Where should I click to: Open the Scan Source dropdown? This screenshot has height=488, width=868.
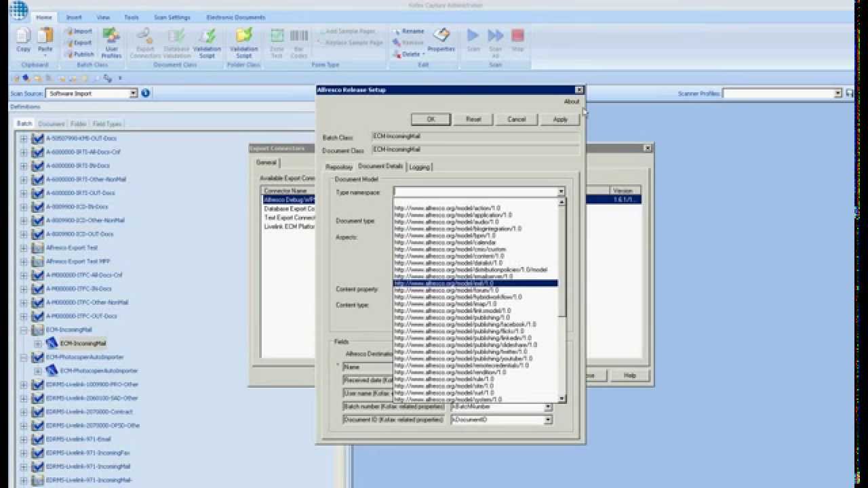pyautogui.click(x=134, y=94)
